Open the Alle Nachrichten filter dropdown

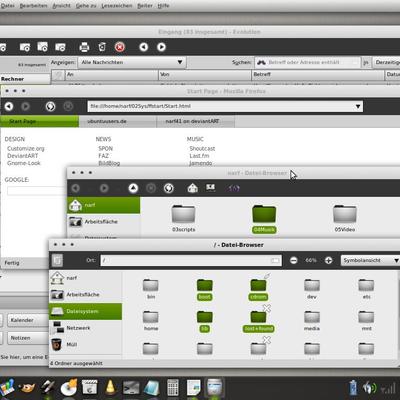[132, 62]
